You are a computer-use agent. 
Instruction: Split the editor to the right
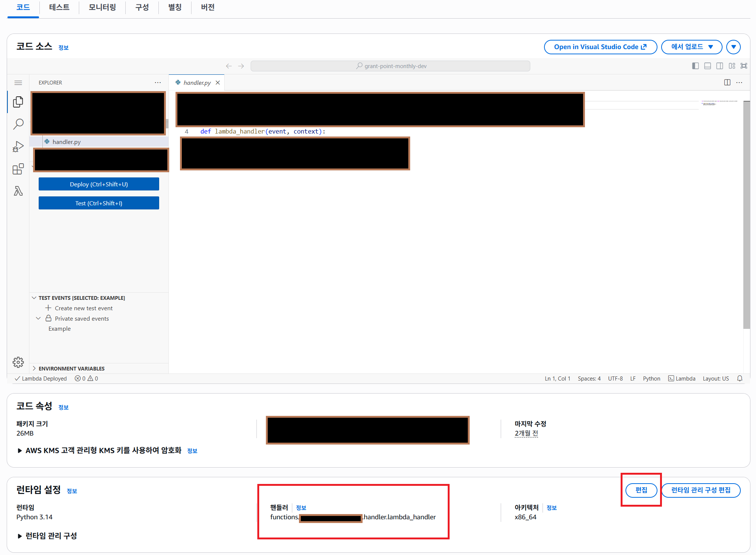727,83
